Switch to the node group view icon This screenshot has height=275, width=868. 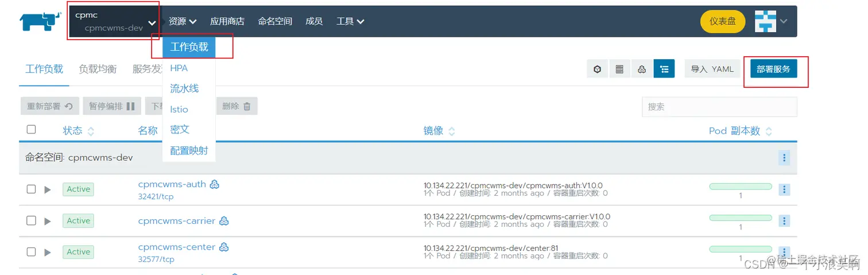[642, 69]
